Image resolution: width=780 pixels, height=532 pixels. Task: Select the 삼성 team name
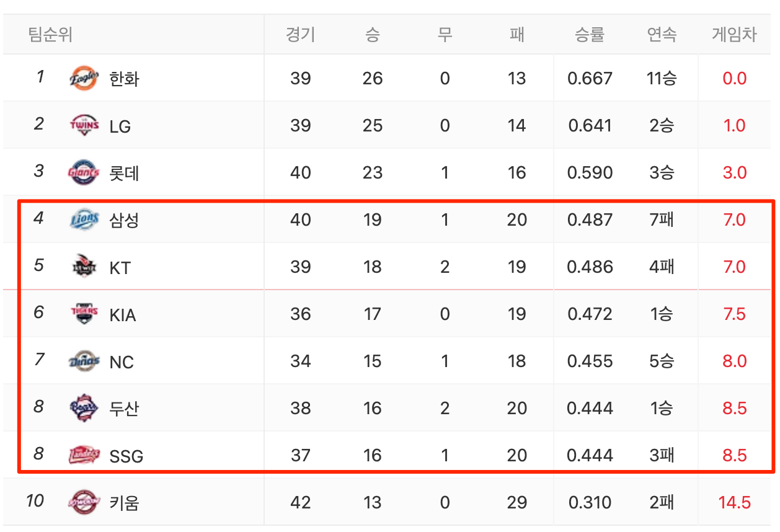(124, 220)
